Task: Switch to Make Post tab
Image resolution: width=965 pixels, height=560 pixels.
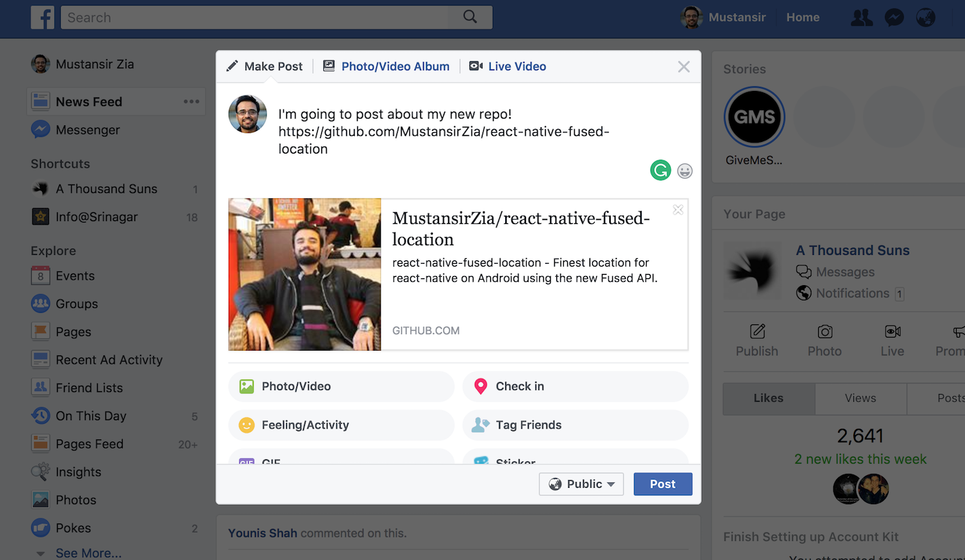Action: pyautogui.click(x=265, y=67)
